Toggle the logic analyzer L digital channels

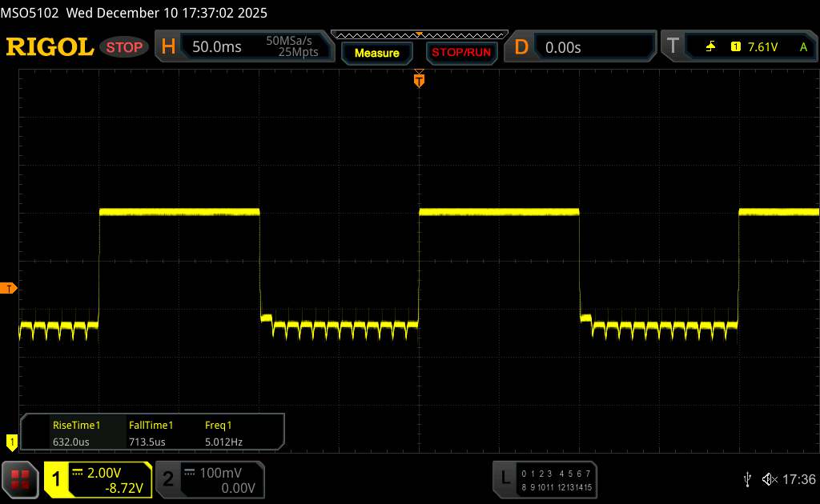coord(545,479)
